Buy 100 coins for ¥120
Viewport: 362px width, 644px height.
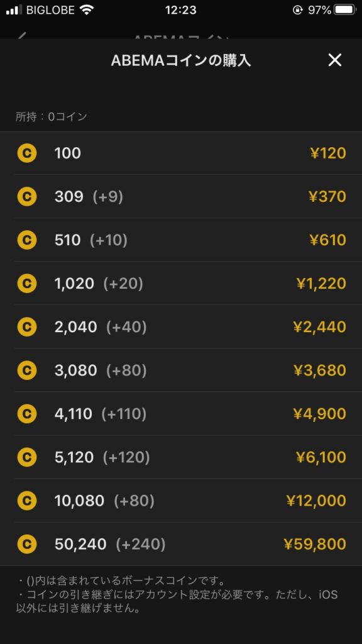(181, 153)
